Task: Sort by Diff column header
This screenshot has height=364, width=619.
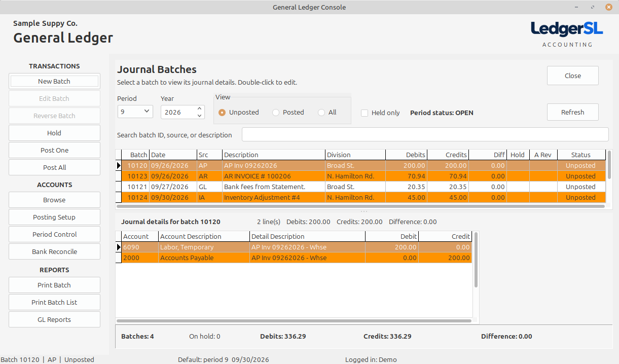Action: [488, 155]
